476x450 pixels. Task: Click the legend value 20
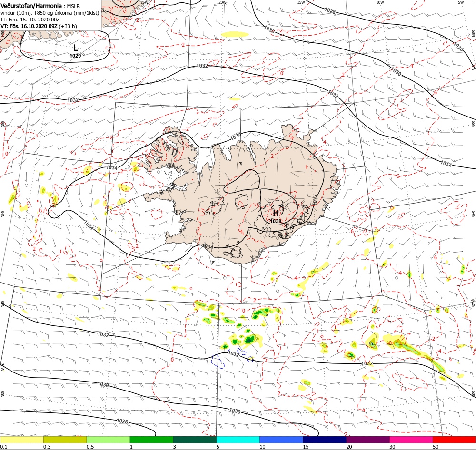pyautogui.click(x=349, y=446)
